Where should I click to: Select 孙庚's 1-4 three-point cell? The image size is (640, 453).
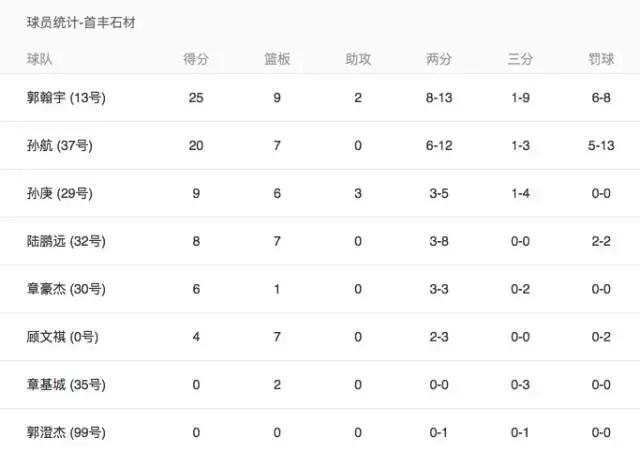(x=520, y=193)
